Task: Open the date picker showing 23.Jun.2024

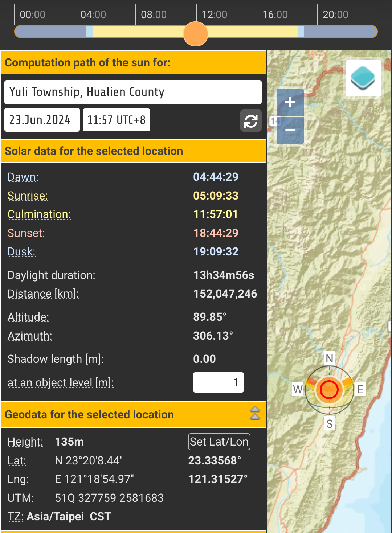Action: pyautogui.click(x=42, y=120)
